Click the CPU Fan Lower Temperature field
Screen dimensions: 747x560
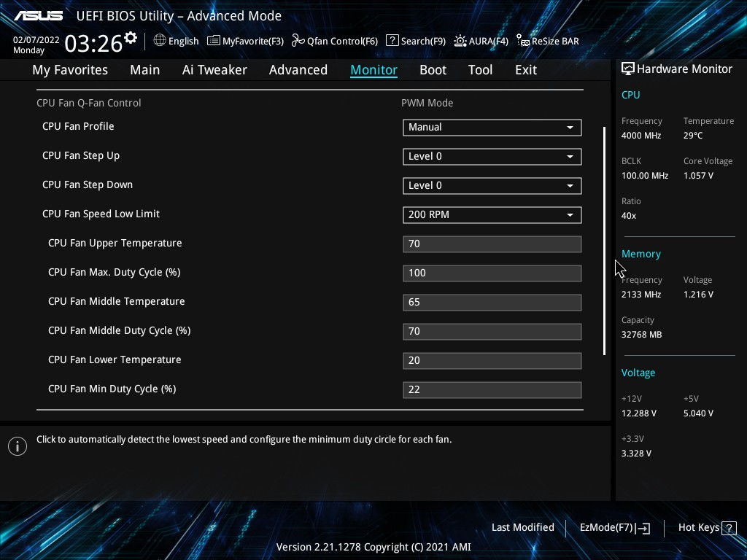pos(492,360)
